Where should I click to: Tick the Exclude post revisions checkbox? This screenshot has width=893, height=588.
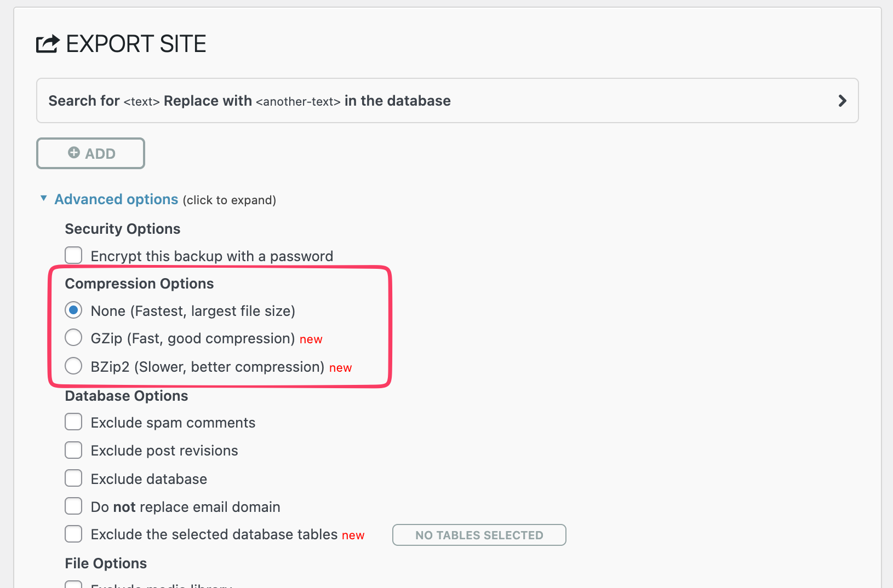coord(73,450)
